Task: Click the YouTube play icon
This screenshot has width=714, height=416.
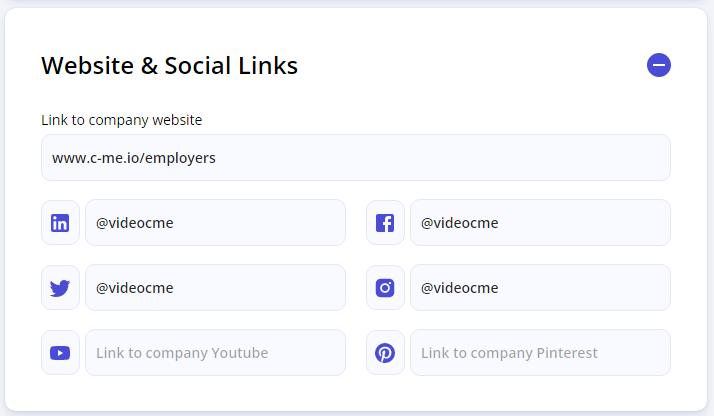Action: pos(60,353)
